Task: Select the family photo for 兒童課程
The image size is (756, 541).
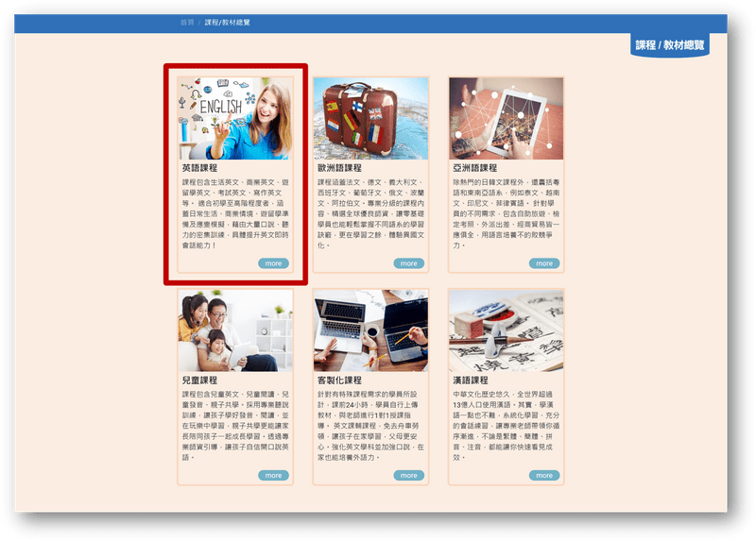Action: click(x=235, y=330)
